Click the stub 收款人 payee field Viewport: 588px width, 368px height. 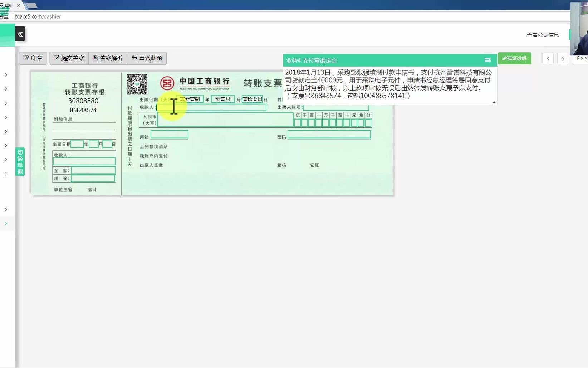click(x=84, y=161)
